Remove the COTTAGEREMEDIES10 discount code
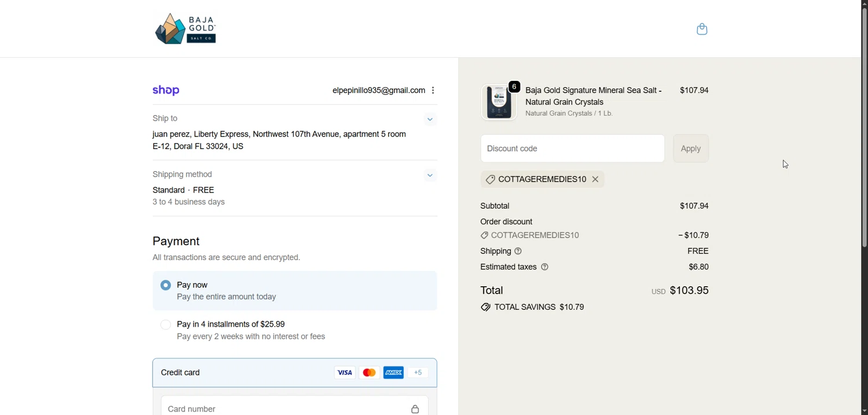The height and width of the screenshot is (415, 868). coord(595,180)
